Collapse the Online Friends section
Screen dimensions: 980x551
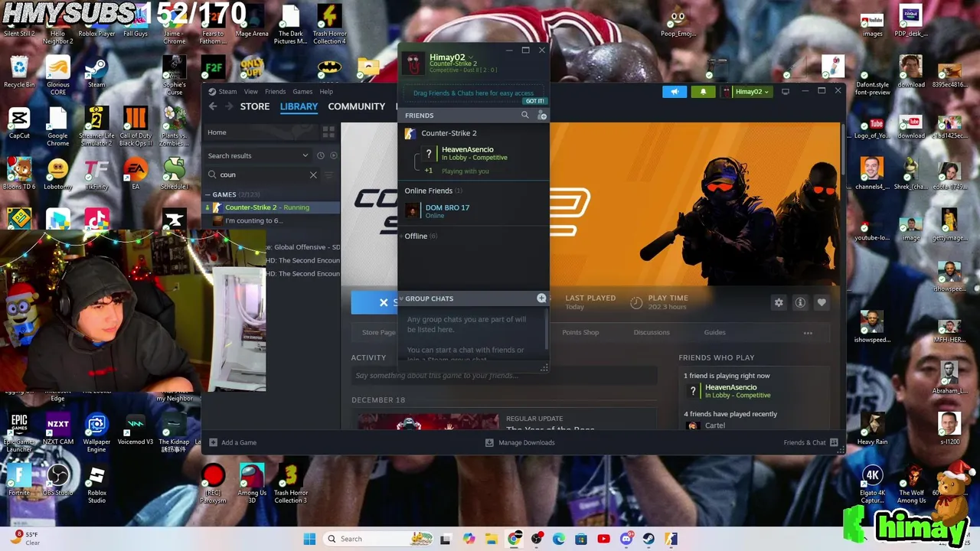(x=433, y=191)
